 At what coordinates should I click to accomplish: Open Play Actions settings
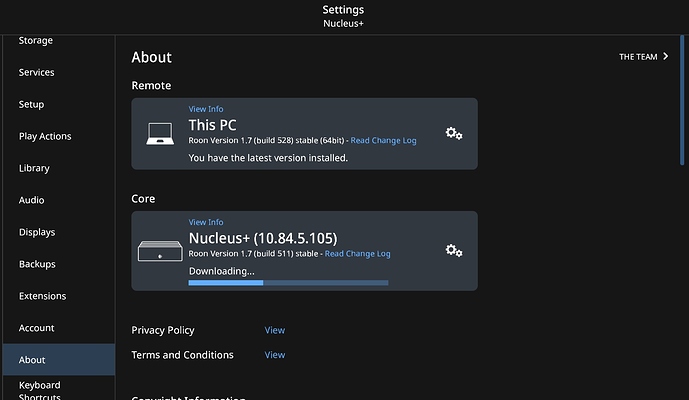(x=45, y=136)
